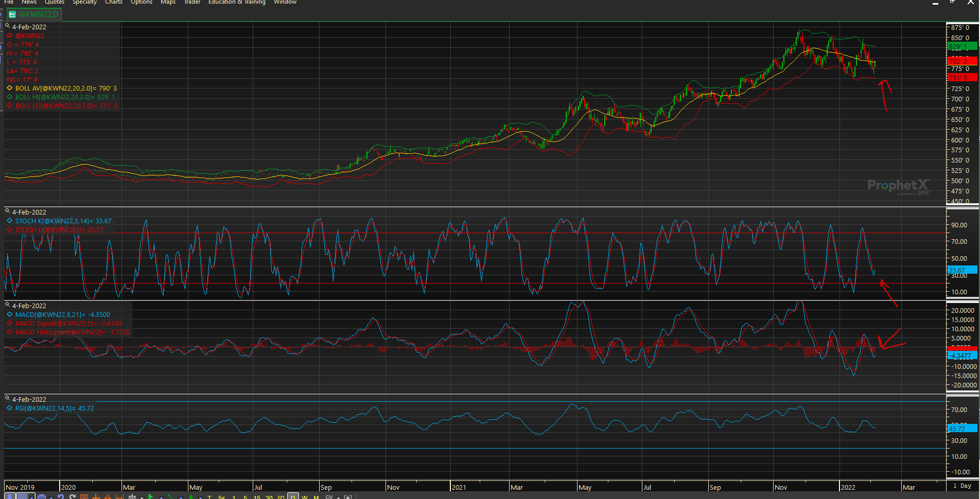
Task: Open the Education & Training menu
Action: tap(237, 2)
